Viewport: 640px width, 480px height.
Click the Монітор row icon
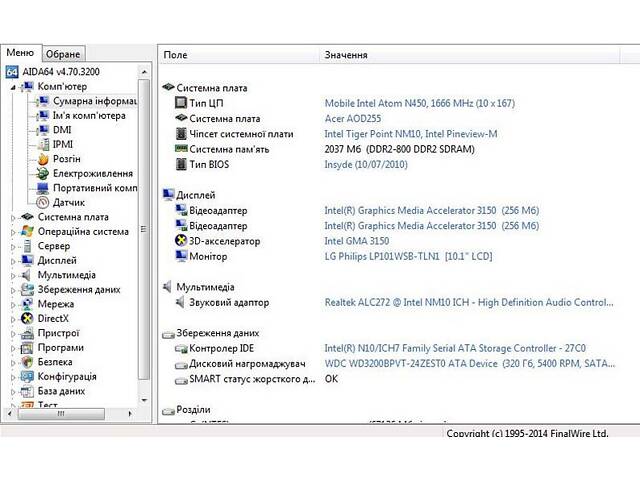(x=181, y=256)
